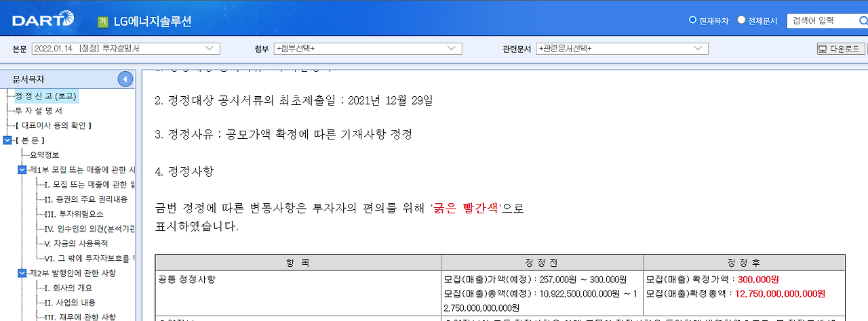Click the green 기 market badge
The height and width of the screenshot is (321, 868).
click(x=102, y=21)
